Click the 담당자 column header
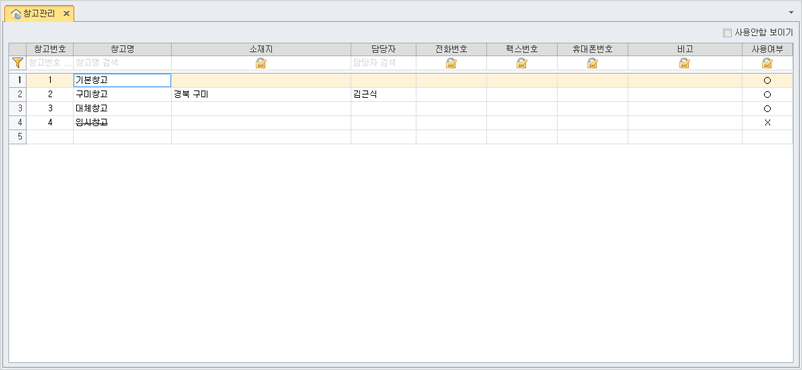802x370 pixels. [x=383, y=50]
